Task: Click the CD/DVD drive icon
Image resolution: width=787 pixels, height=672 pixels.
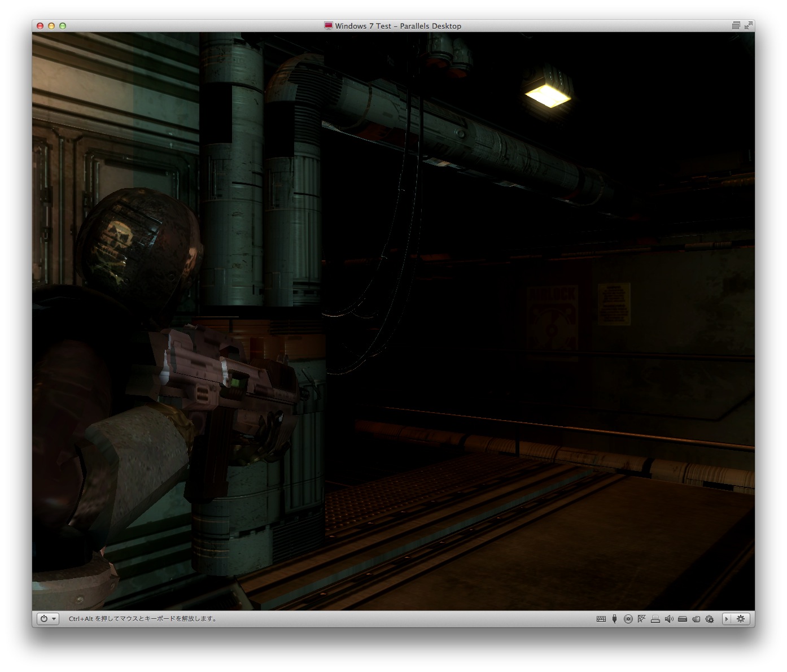Action: (x=628, y=619)
